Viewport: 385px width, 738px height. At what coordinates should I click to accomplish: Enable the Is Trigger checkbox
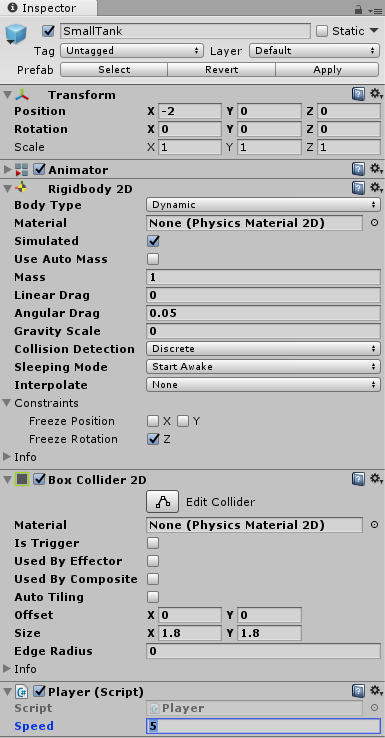[x=153, y=543]
